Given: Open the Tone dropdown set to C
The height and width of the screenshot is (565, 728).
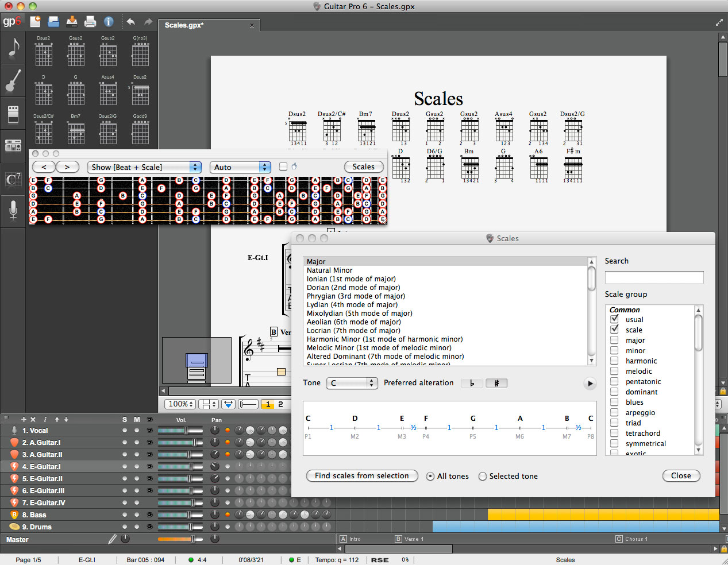Looking at the screenshot, I should 352,383.
